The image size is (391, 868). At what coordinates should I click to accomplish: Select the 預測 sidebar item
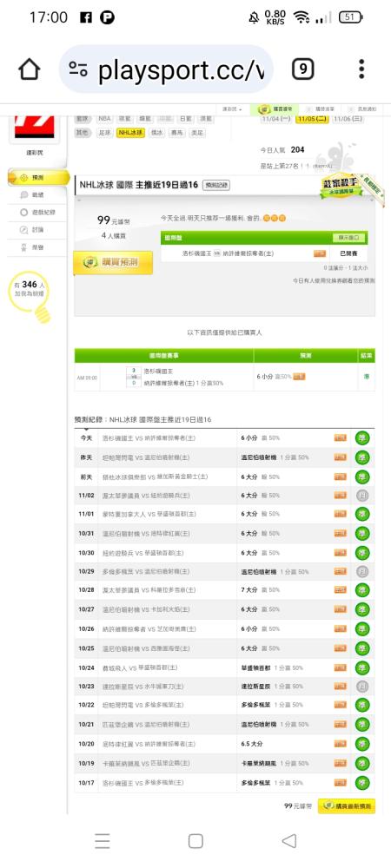(37, 178)
